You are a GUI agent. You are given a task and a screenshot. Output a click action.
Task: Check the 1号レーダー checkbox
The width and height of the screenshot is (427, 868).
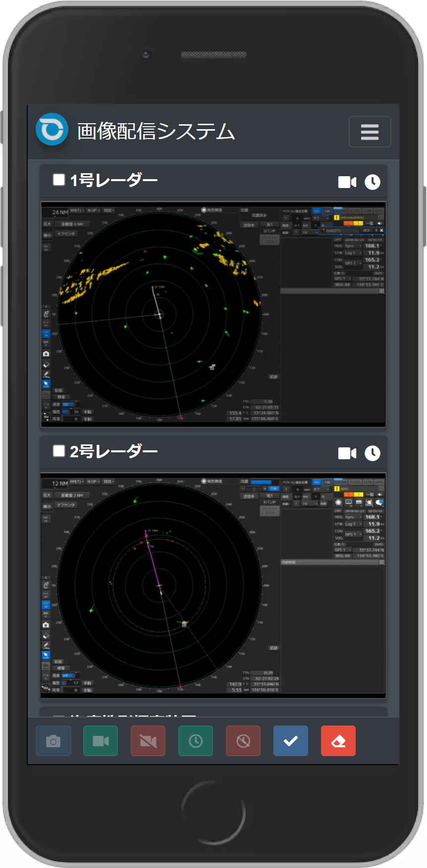tap(59, 180)
